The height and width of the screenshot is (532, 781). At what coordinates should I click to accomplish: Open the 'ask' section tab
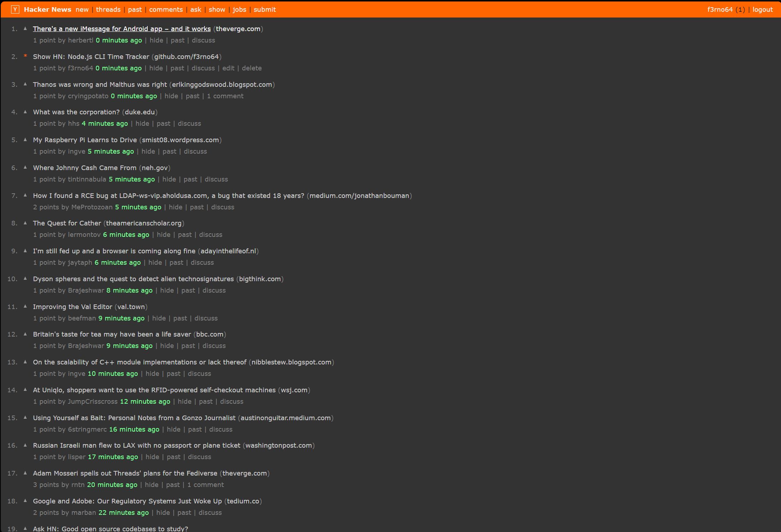pos(196,10)
